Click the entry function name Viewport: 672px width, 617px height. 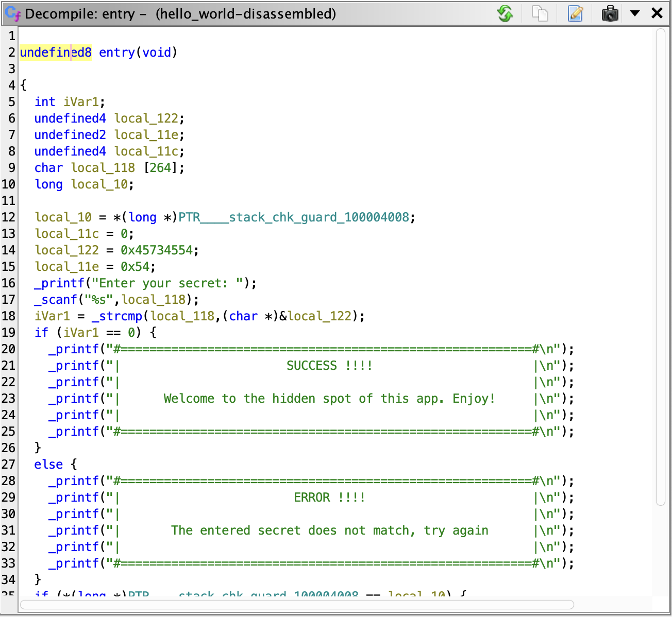(117, 52)
